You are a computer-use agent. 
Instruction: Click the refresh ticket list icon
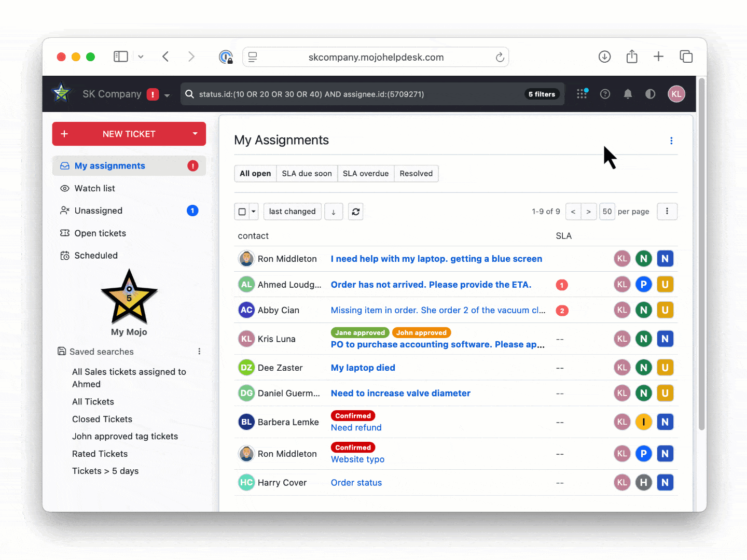click(355, 212)
